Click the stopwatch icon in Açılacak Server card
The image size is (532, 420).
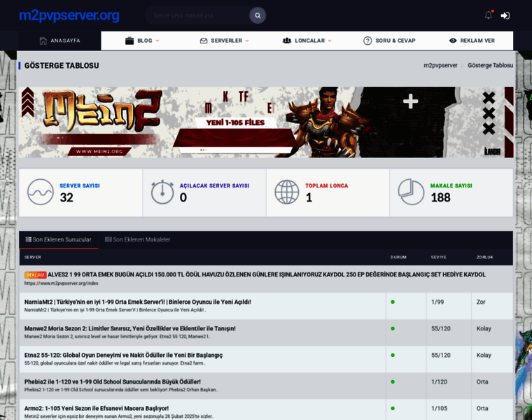click(162, 192)
